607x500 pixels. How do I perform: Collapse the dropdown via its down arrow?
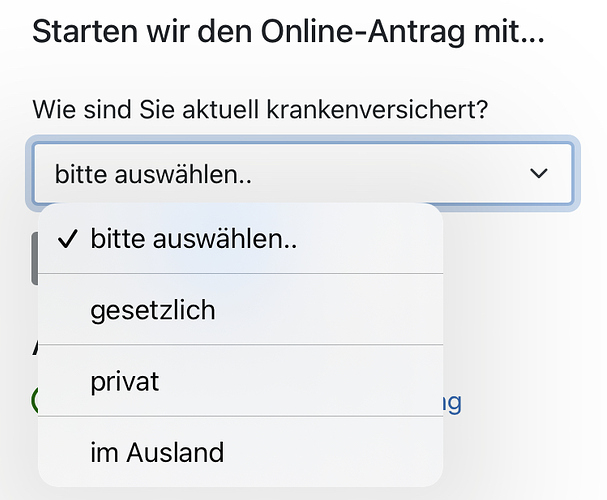(538, 174)
